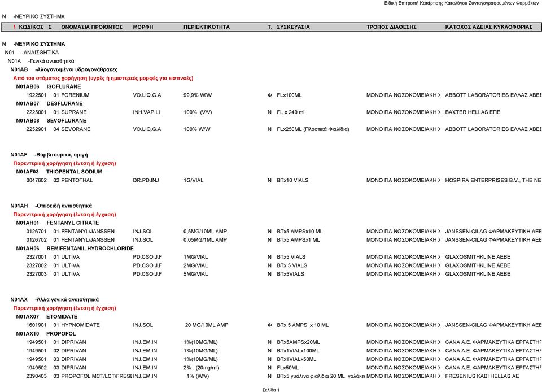Click product name SEVORANE

[76, 129]
